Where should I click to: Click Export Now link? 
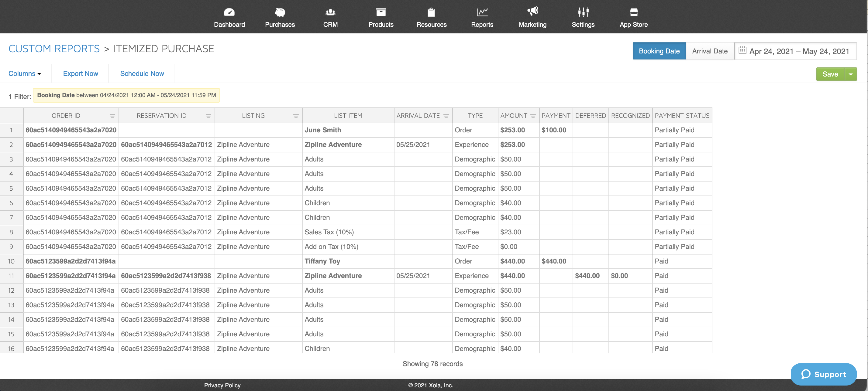pyautogui.click(x=81, y=73)
